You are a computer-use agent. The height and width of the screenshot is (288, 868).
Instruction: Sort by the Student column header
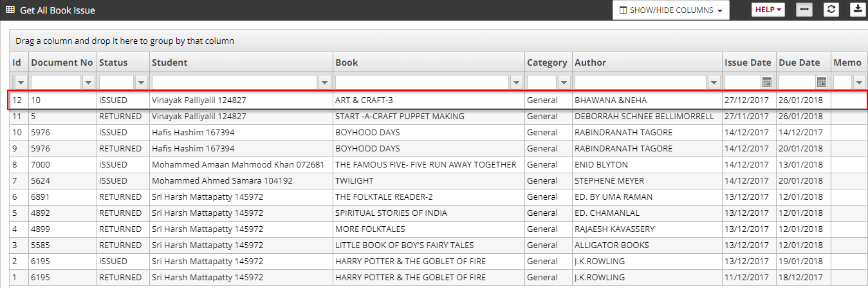[x=241, y=62]
